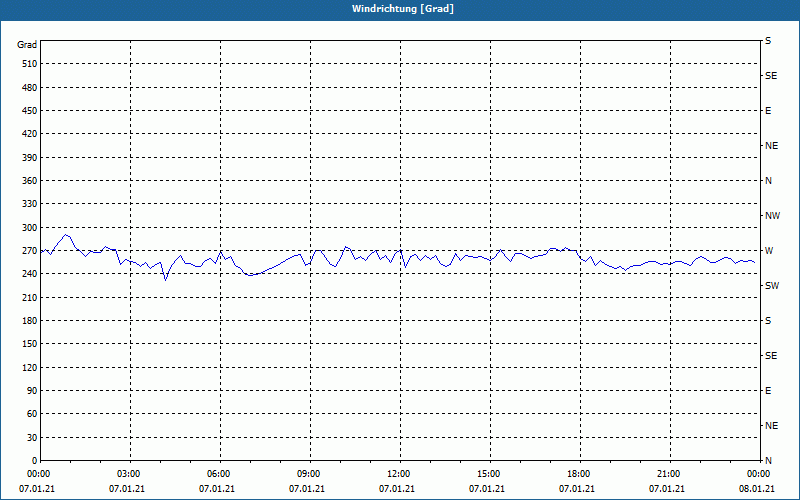This screenshot has width=800, height=500.
Task: Pick the 12:00 time axis label
Action: pos(398,474)
